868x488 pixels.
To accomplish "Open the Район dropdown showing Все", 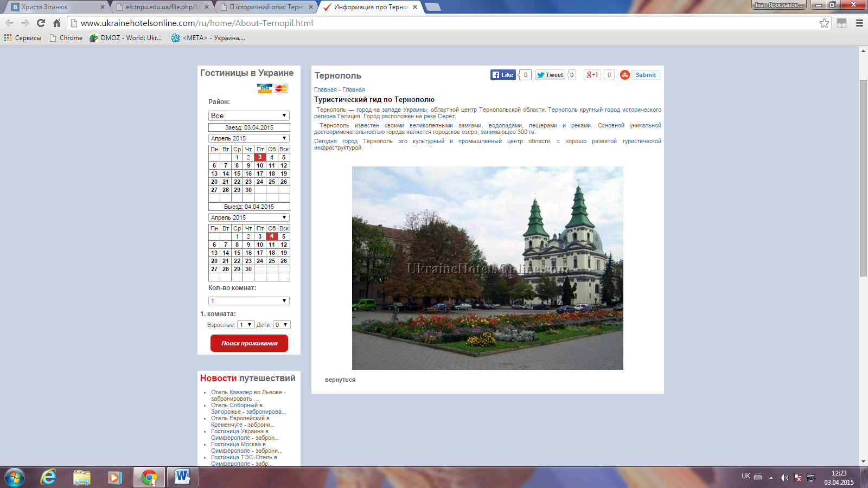I will click(x=249, y=115).
